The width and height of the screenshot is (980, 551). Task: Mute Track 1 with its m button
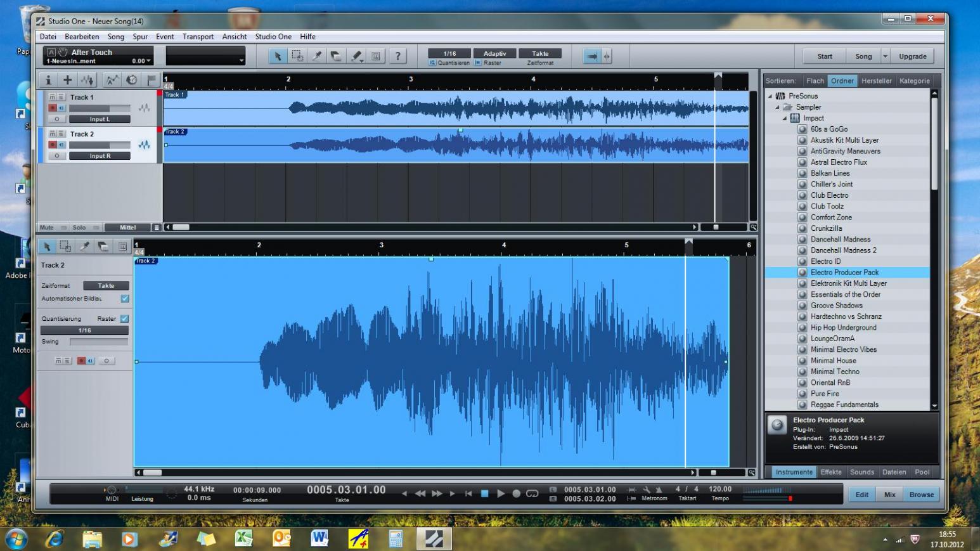(x=53, y=97)
